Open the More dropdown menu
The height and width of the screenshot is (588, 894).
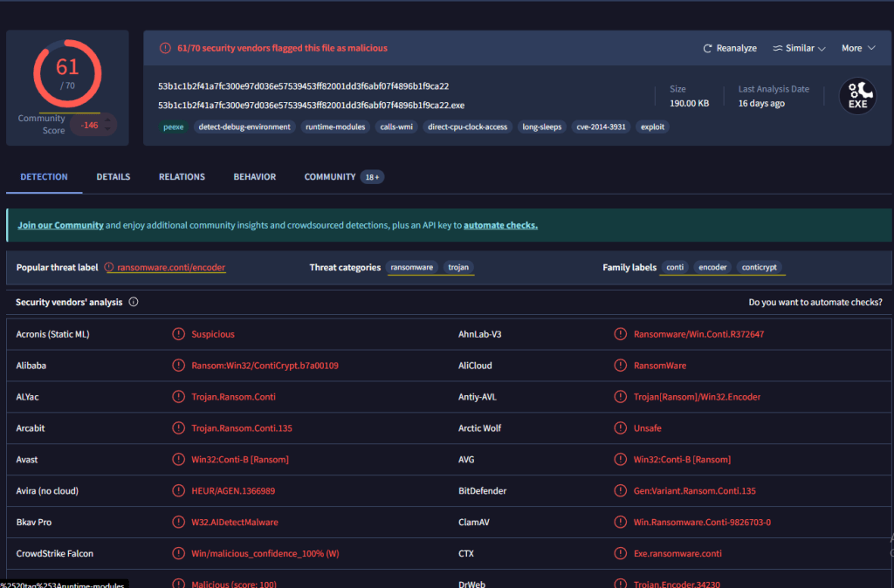click(x=858, y=49)
